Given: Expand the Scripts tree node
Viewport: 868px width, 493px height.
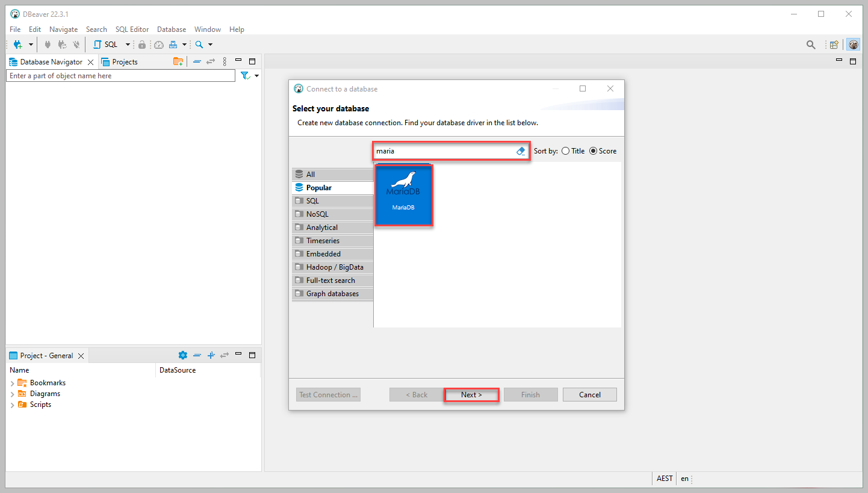Looking at the screenshot, I should (x=12, y=405).
